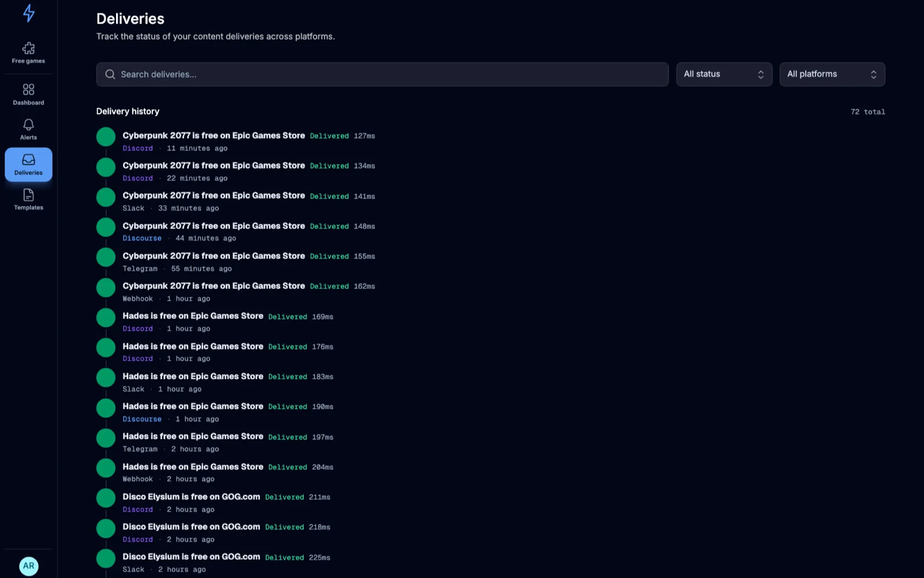Screen dimensions: 924x578
Task: Click the Webhook label on 204ms row
Action: click(x=137, y=480)
